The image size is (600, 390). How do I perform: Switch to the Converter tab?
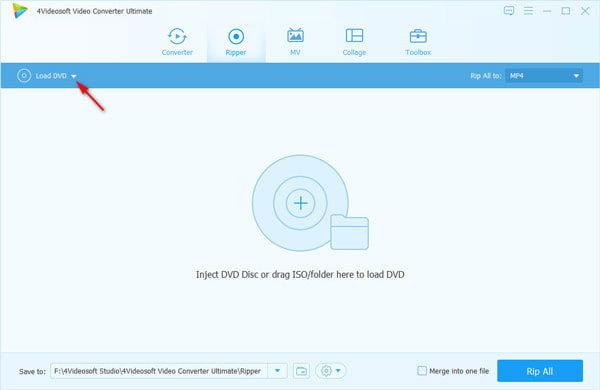pos(177,42)
